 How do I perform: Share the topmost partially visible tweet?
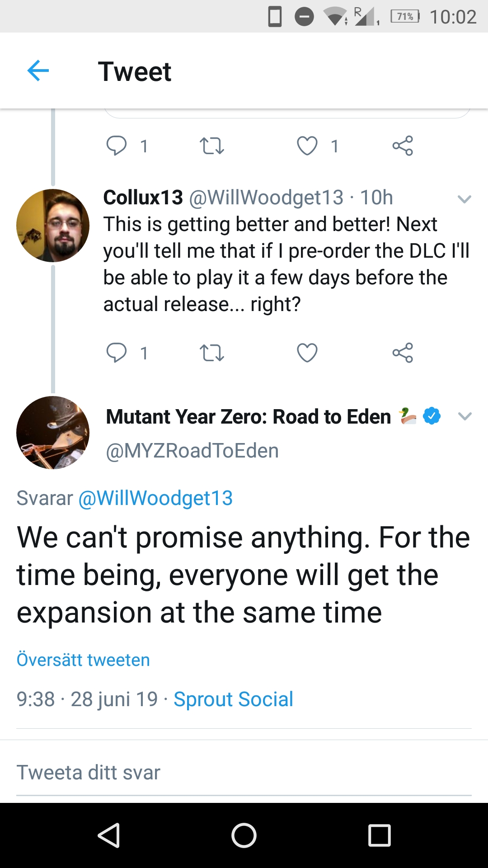coord(403,146)
